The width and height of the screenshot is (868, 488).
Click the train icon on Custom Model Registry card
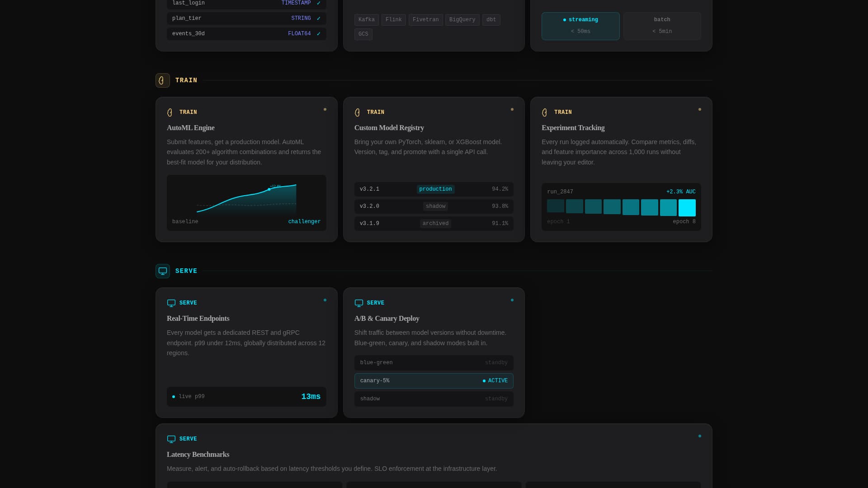358,113
